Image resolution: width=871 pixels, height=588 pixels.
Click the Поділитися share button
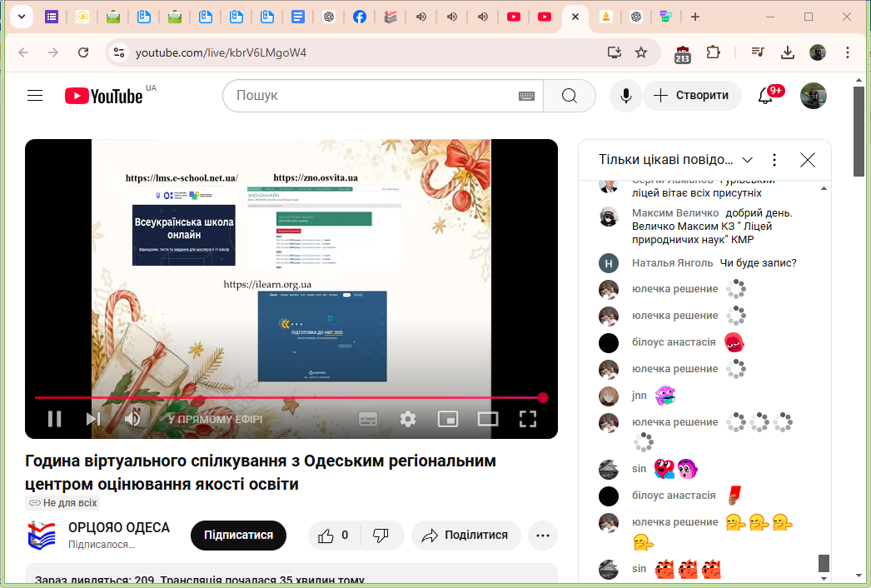(465, 536)
